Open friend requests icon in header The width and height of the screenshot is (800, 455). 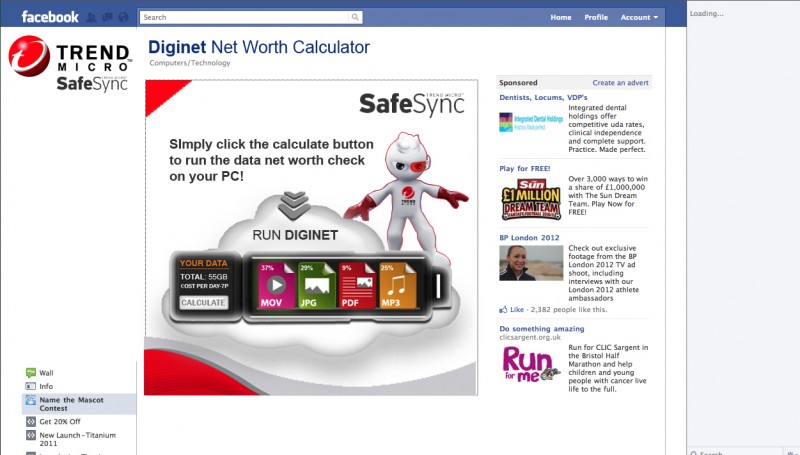[x=91, y=17]
